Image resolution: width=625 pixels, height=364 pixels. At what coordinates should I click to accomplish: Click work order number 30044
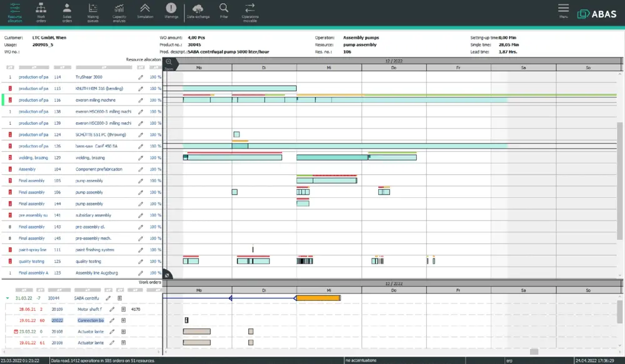click(x=53, y=298)
